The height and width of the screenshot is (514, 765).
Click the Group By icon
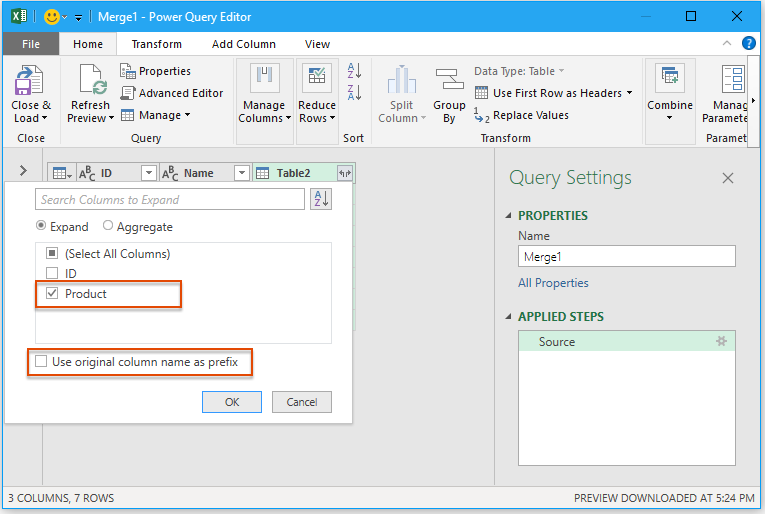[x=449, y=82]
